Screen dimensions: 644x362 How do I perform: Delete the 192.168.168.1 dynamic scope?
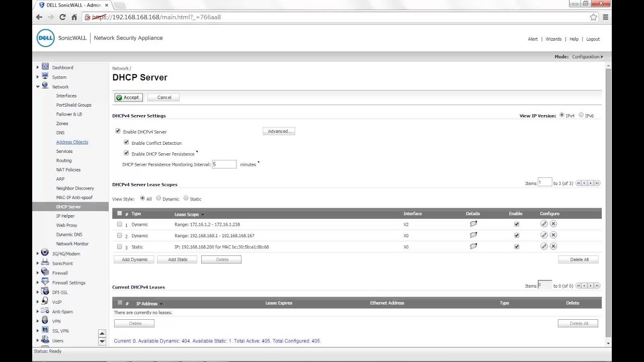[553, 235]
